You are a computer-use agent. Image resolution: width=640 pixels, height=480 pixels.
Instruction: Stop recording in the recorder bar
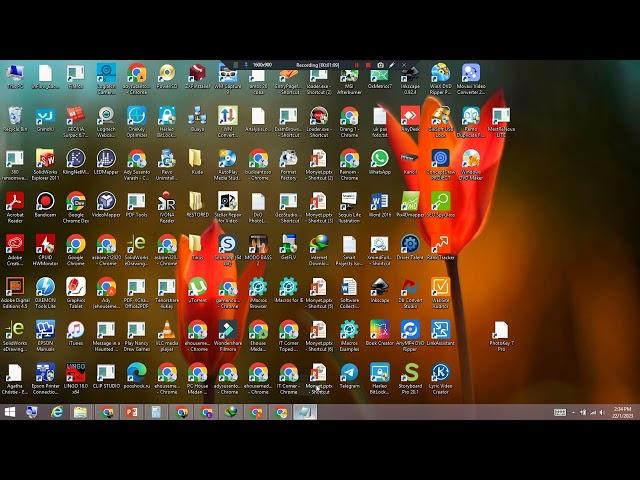[368, 65]
